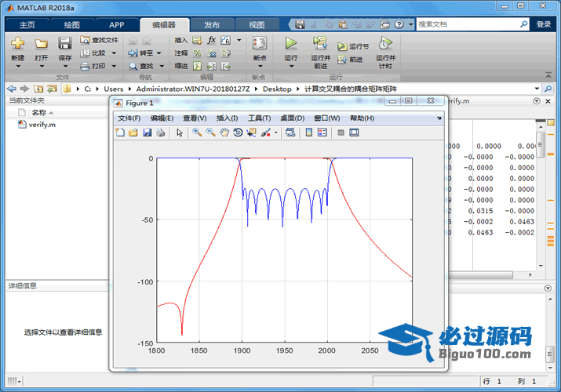Click the green Run (运行) arrow
The width and height of the screenshot is (561, 392).
291,43
